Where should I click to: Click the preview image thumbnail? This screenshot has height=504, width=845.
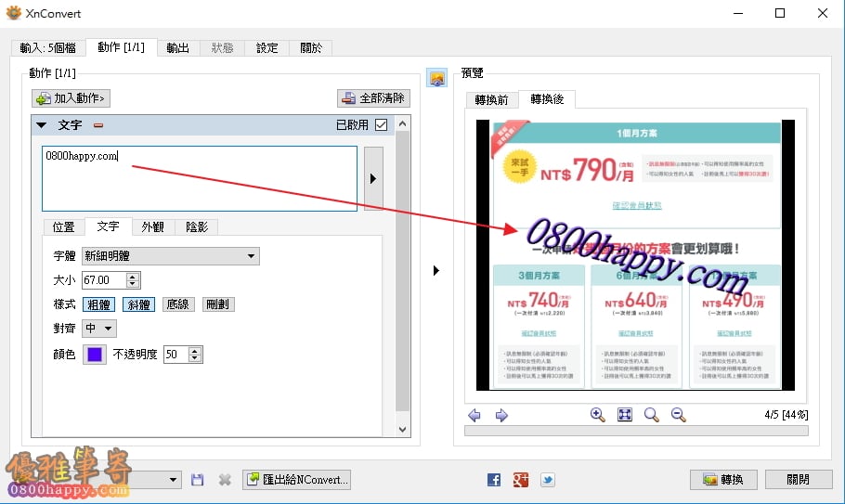(x=635, y=255)
